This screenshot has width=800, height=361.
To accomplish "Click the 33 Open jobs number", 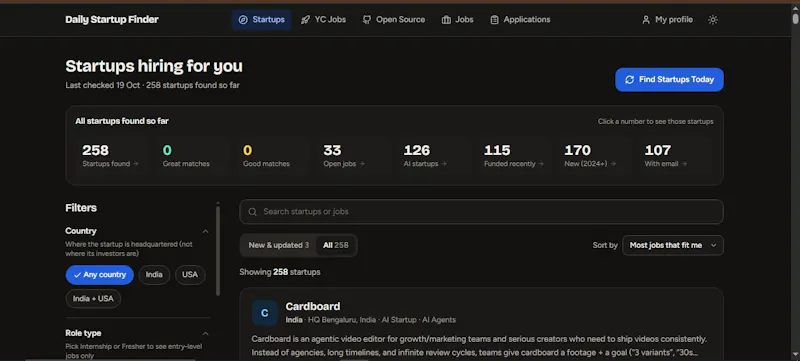I will pos(332,150).
